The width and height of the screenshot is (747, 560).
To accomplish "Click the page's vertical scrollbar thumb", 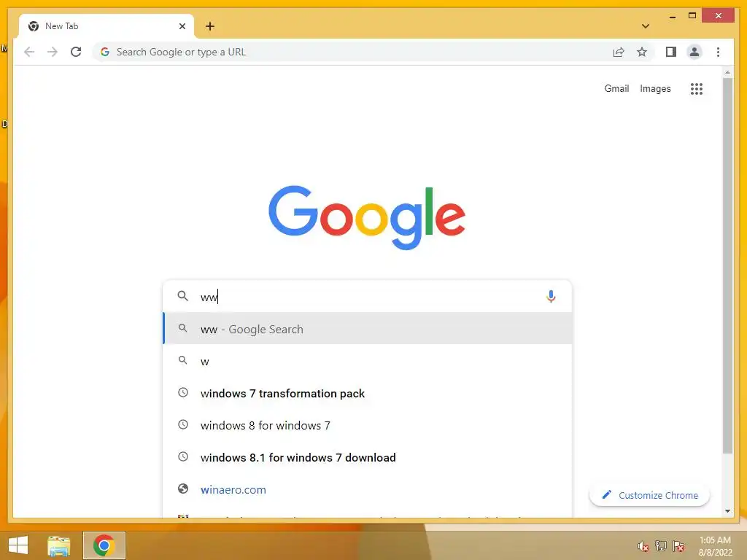I will point(727,265).
